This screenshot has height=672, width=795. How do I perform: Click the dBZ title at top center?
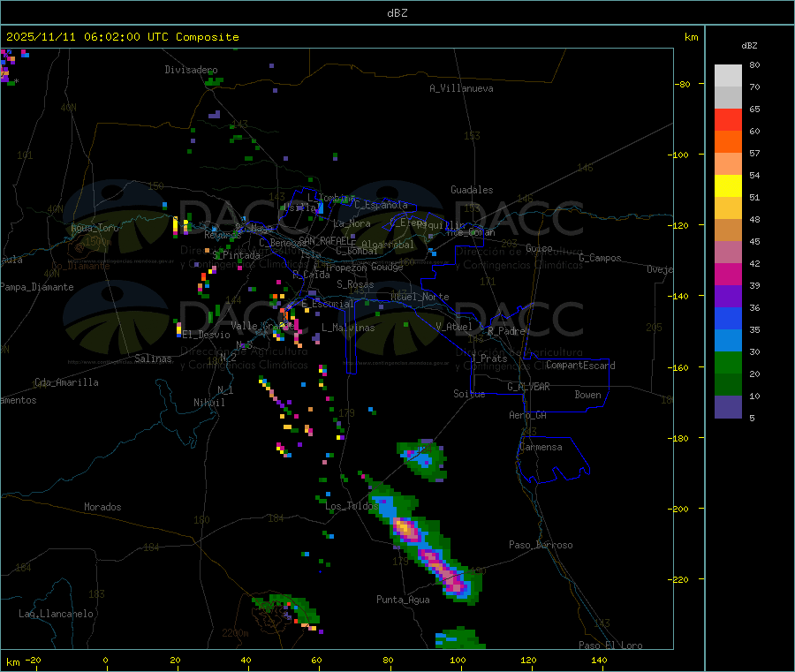click(x=397, y=13)
